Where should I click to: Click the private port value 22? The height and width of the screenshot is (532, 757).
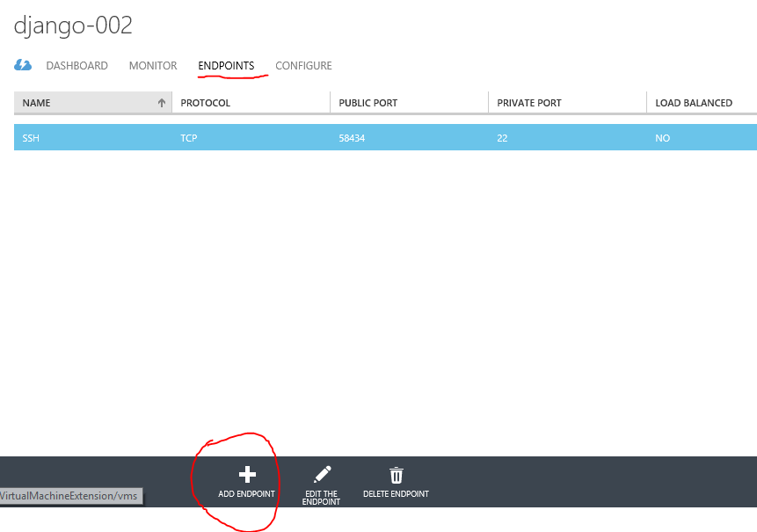pos(502,138)
